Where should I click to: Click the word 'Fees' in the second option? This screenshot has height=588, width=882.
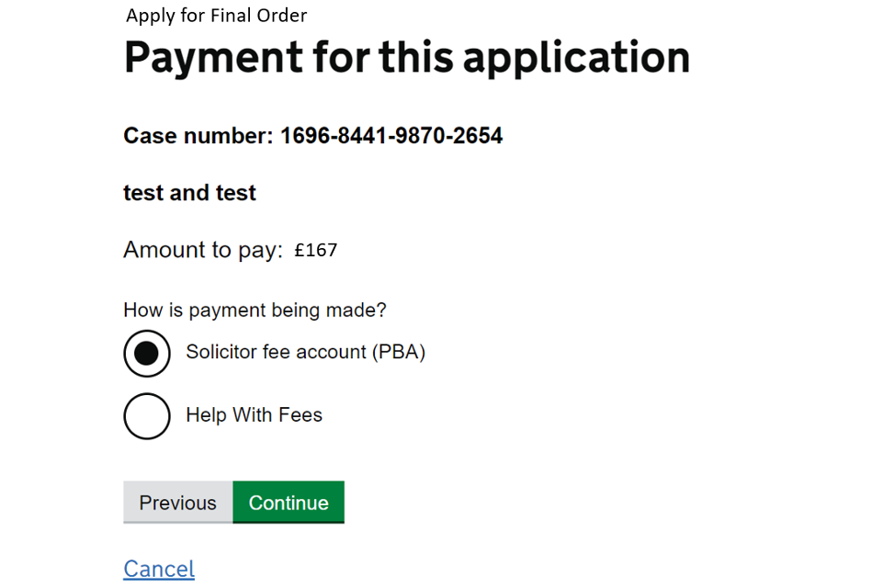click(300, 415)
